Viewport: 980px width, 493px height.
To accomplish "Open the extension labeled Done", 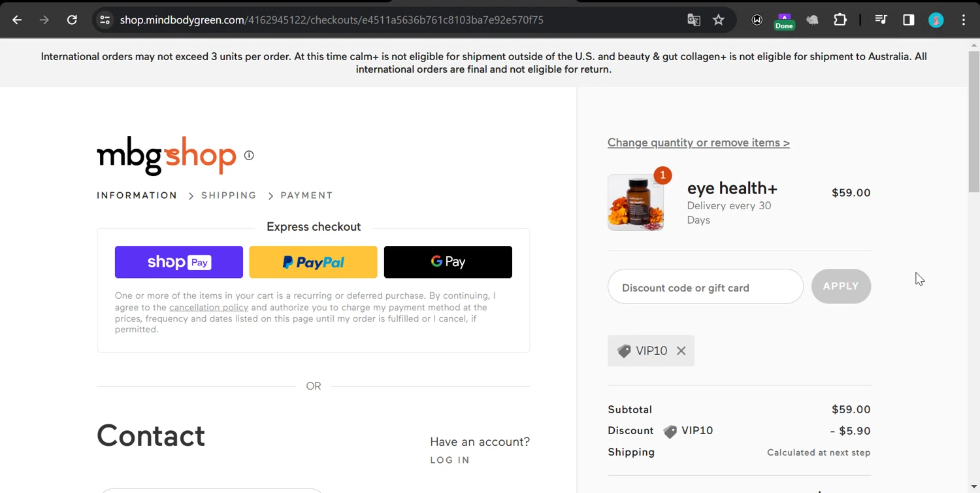I will click(784, 21).
